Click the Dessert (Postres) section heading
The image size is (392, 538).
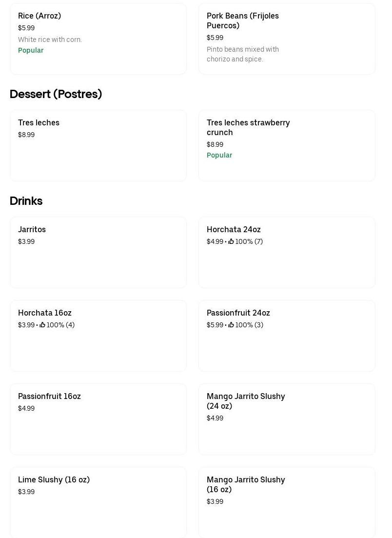(56, 94)
